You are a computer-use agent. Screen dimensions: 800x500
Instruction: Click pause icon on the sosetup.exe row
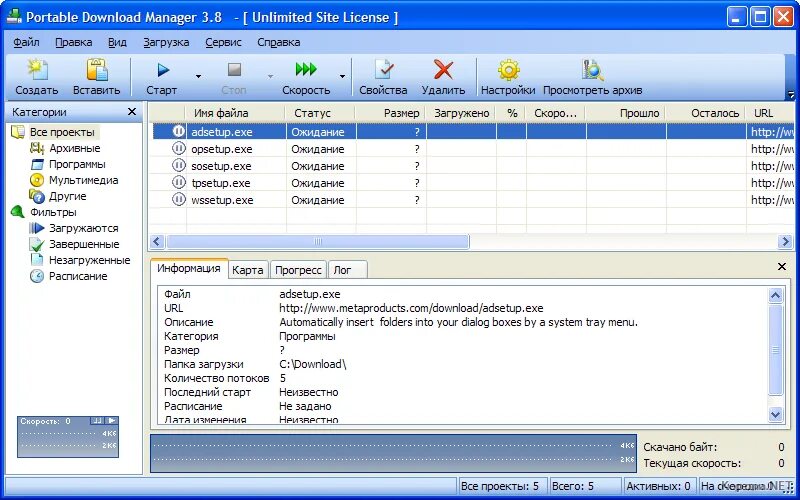pyautogui.click(x=178, y=165)
